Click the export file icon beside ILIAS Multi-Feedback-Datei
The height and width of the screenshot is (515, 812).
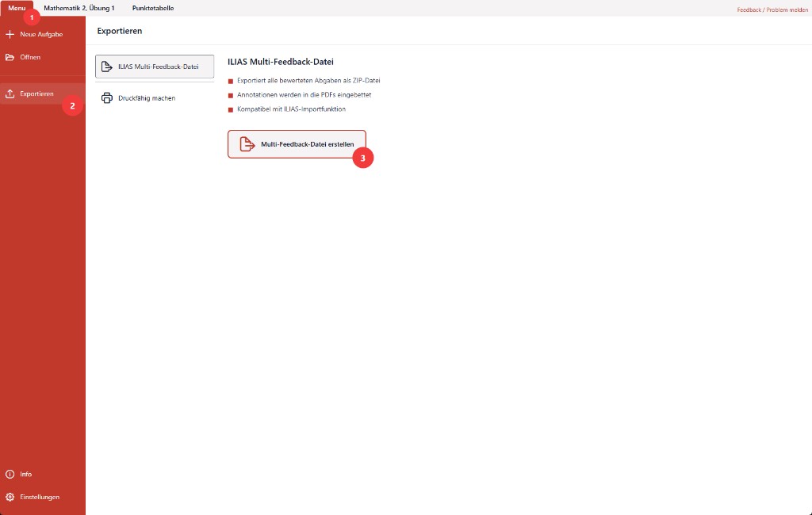coord(107,67)
